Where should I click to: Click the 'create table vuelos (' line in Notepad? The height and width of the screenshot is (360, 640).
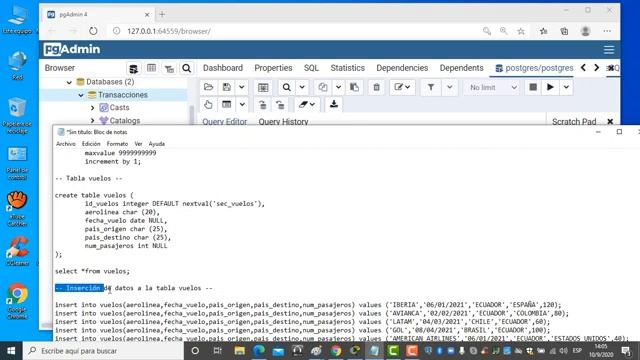[94, 195]
